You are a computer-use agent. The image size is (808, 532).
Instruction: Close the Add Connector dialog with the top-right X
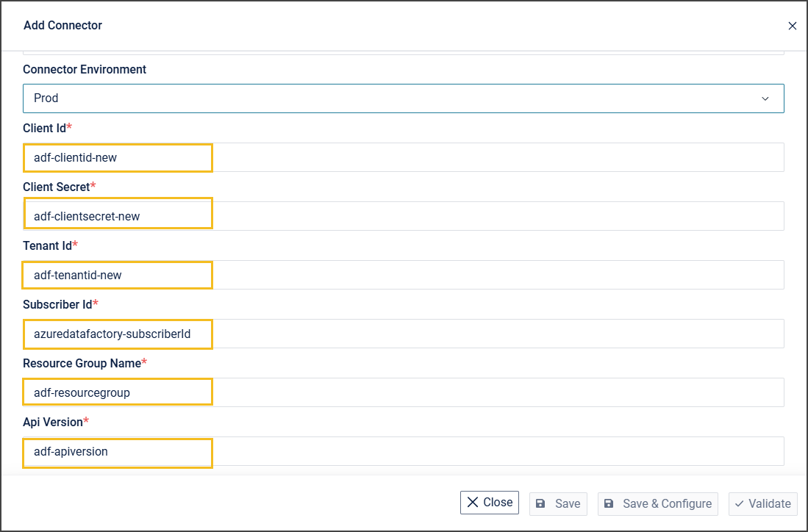(792, 26)
